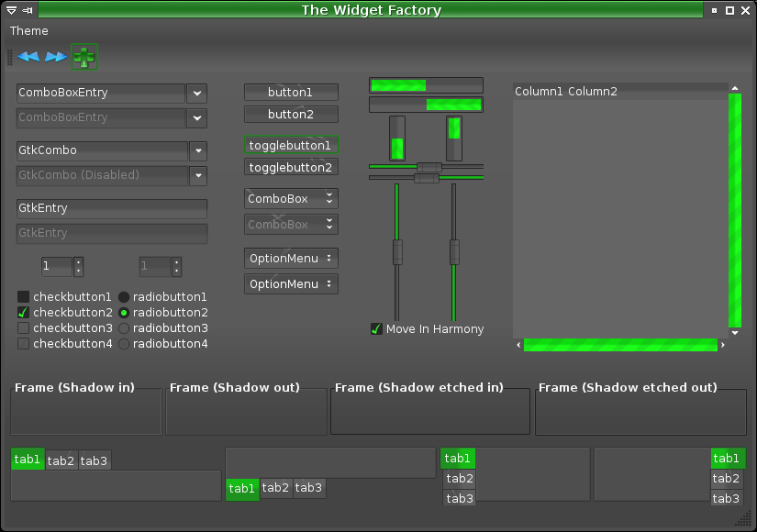Click the left vertical slider handle

(x=397, y=252)
